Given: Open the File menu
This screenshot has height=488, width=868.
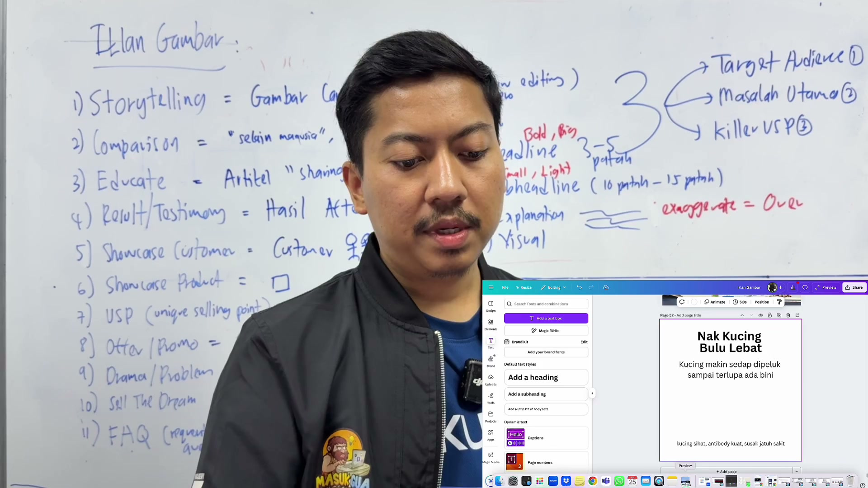Looking at the screenshot, I should (505, 287).
